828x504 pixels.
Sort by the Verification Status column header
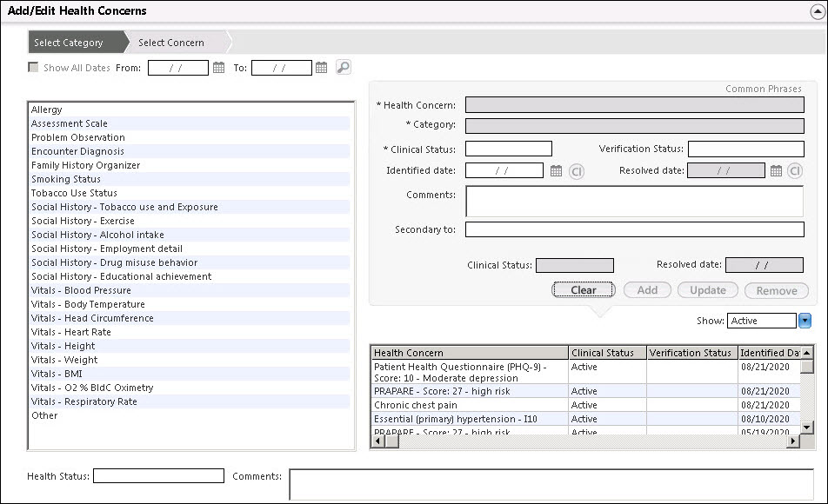[x=691, y=353]
